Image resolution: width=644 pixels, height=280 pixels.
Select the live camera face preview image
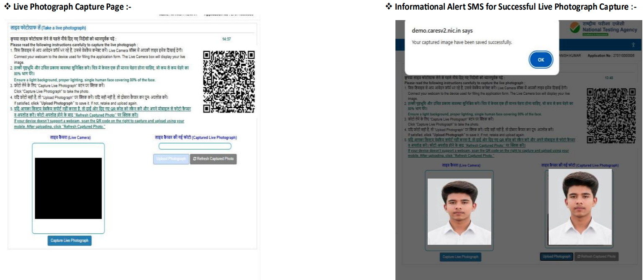[x=459, y=212]
